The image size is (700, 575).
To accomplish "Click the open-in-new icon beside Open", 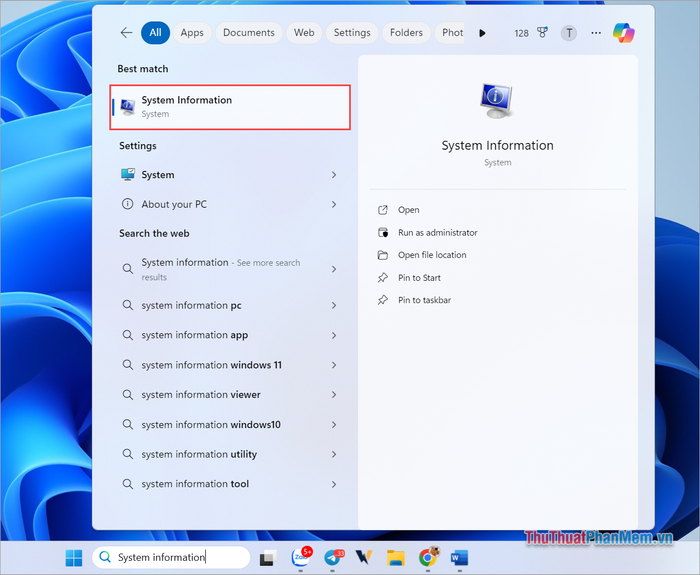I will point(383,210).
